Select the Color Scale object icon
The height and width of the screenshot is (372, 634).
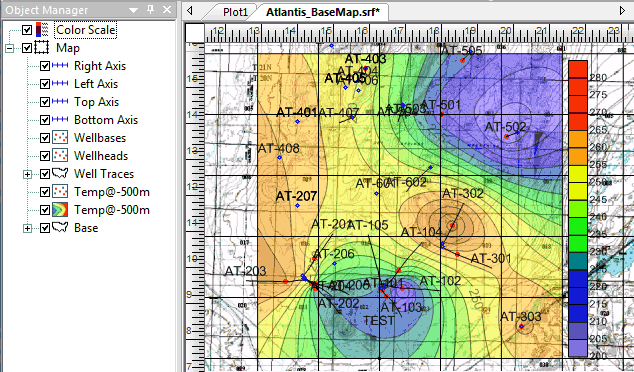pyautogui.click(x=42, y=30)
